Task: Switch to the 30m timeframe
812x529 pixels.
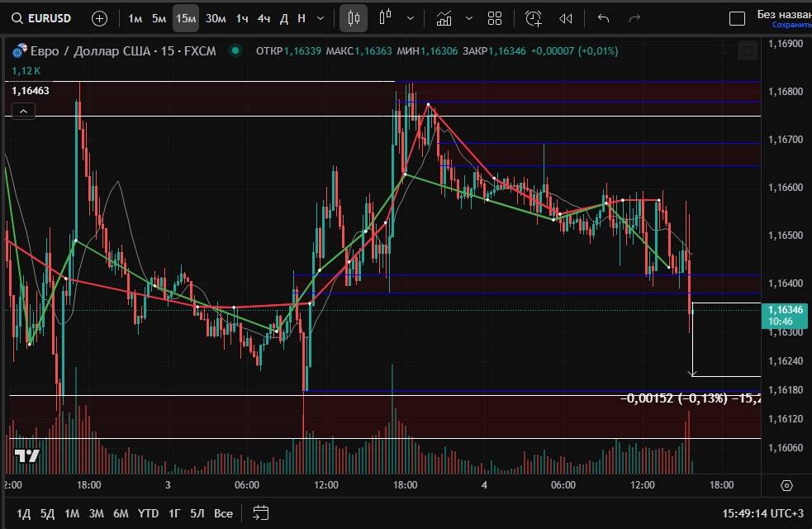Action: [x=216, y=18]
